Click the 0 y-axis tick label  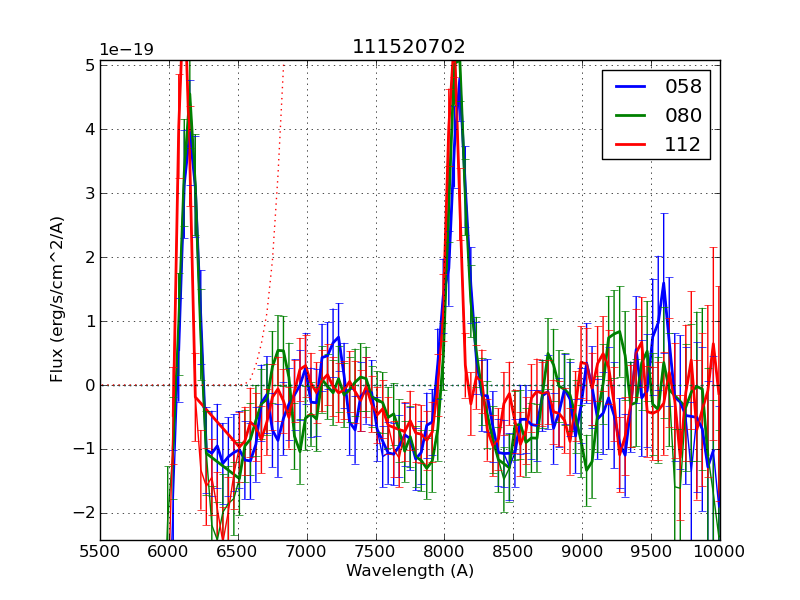[88, 385]
